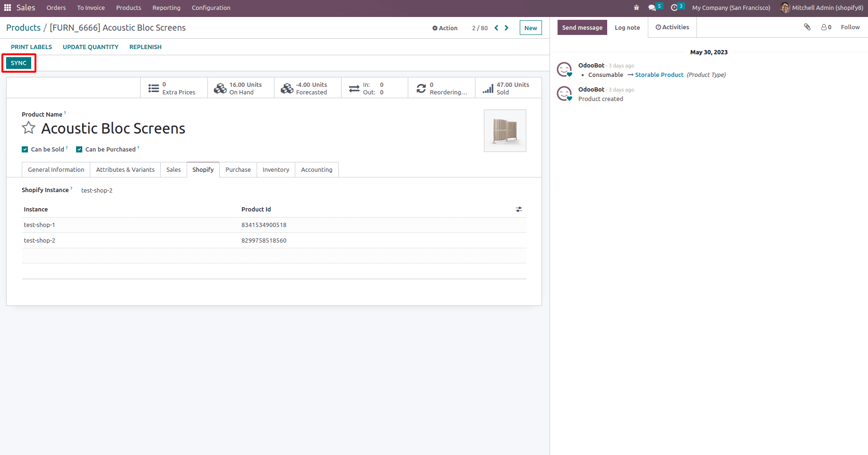The width and height of the screenshot is (868, 455).
Task: Go to previous record arrow
Action: 496,28
